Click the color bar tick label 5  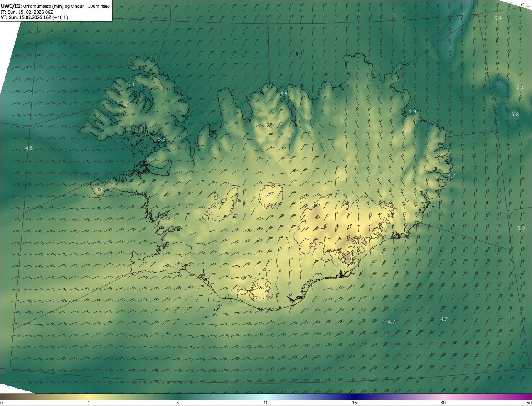point(177,403)
